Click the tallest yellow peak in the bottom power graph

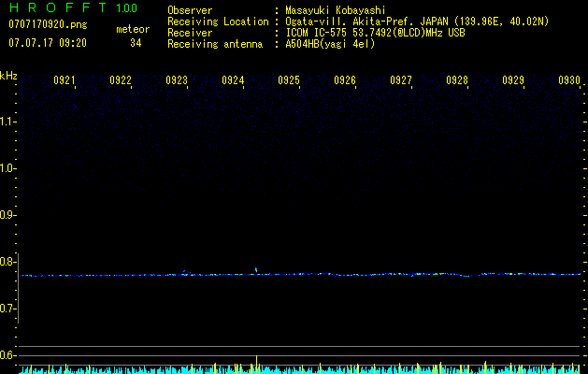[x=256, y=364]
